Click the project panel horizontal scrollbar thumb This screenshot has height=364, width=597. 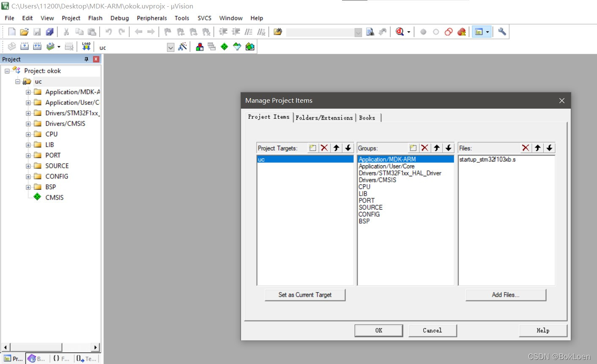point(36,348)
